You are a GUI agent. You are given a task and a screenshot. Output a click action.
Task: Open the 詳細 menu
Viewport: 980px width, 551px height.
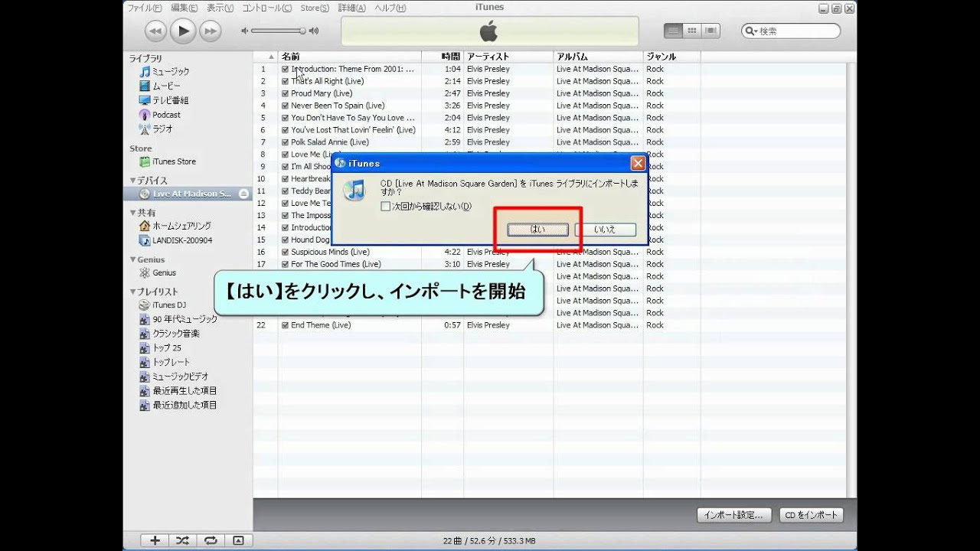point(351,8)
